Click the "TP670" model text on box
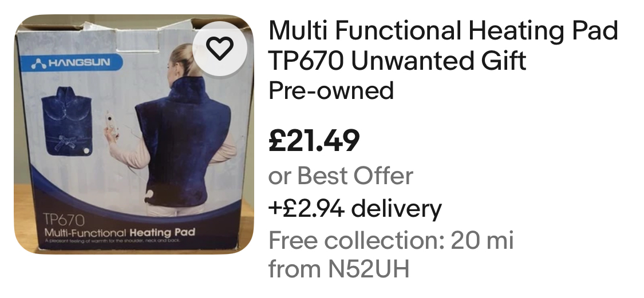644x298 pixels. click(x=64, y=220)
